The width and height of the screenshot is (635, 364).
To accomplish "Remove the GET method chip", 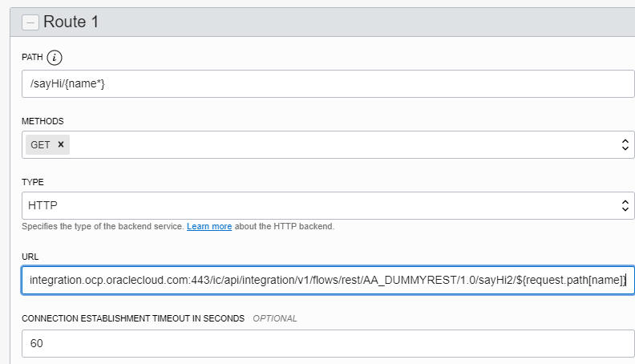I will [x=61, y=144].
